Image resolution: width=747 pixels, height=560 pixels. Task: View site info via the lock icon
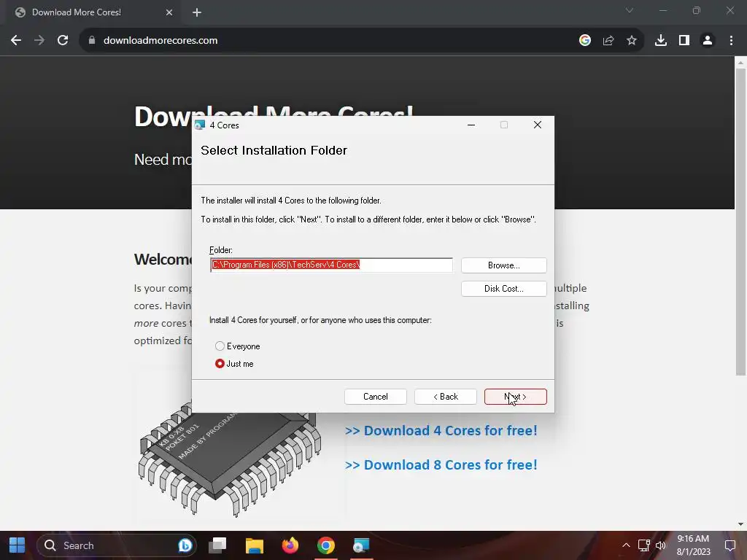click(92, 41)
